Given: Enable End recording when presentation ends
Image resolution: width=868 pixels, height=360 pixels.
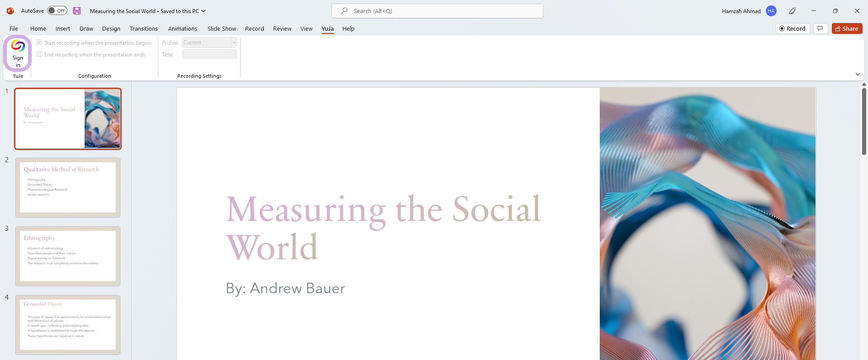Looking at the screenshot, I should pyautogui.click(x=39, y=54).
